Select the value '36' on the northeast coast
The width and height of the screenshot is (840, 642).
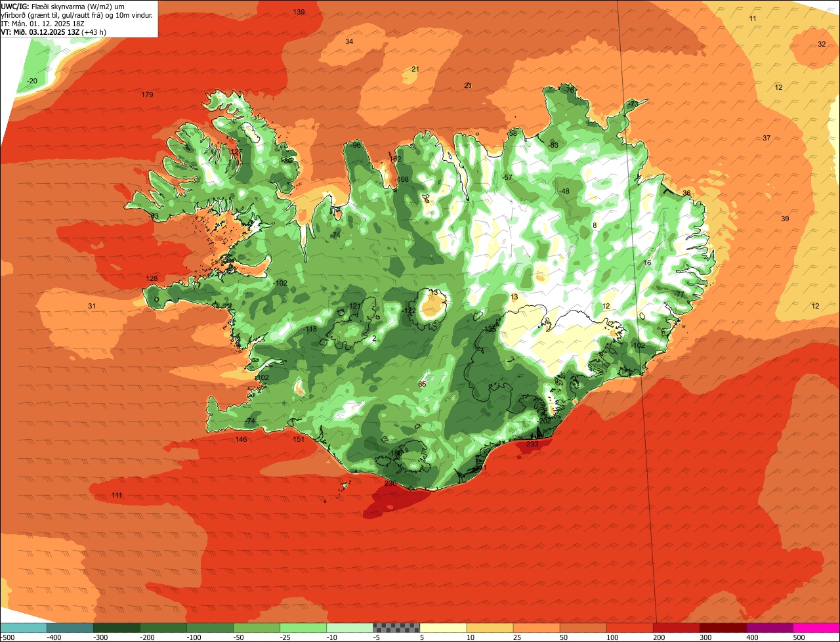point(686,194)
